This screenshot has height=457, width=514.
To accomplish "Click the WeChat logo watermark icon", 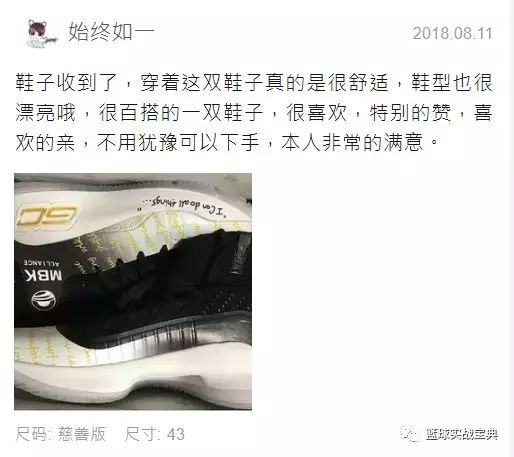I will click(x=410, y=434).
